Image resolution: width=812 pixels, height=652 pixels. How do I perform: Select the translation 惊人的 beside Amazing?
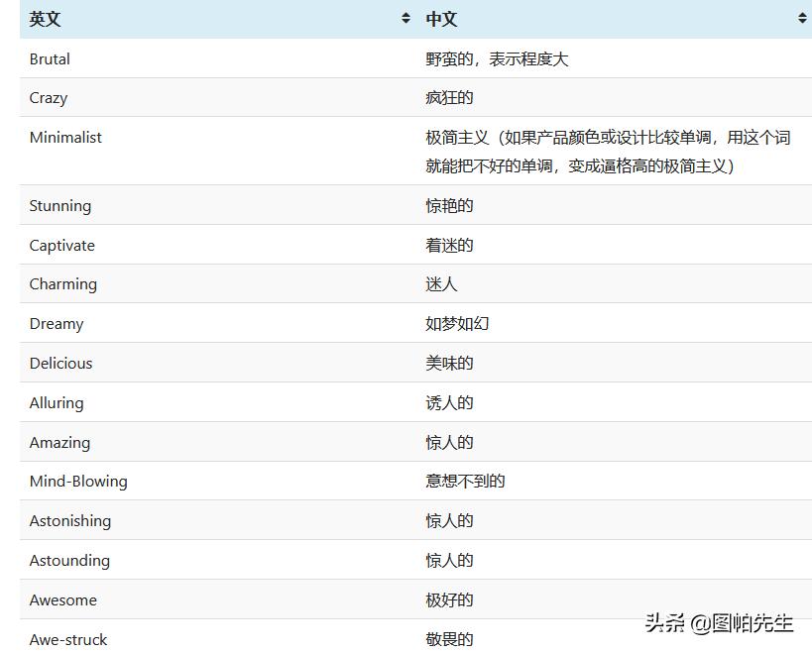coord(449,442)
